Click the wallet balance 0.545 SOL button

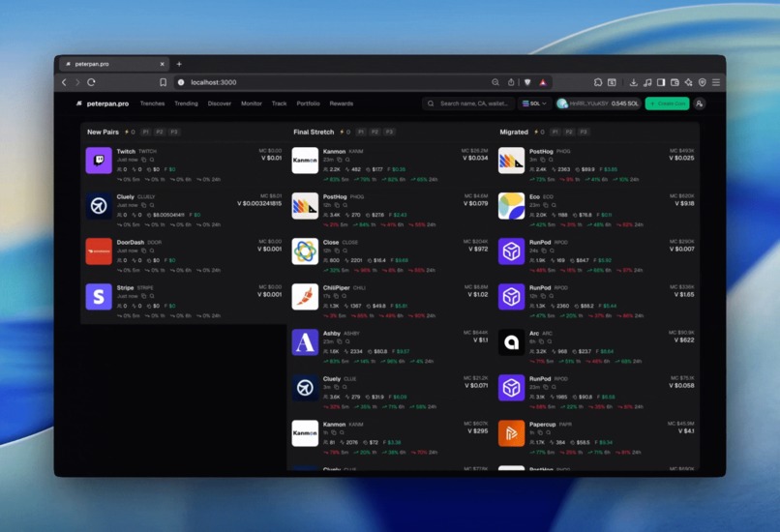597,103
